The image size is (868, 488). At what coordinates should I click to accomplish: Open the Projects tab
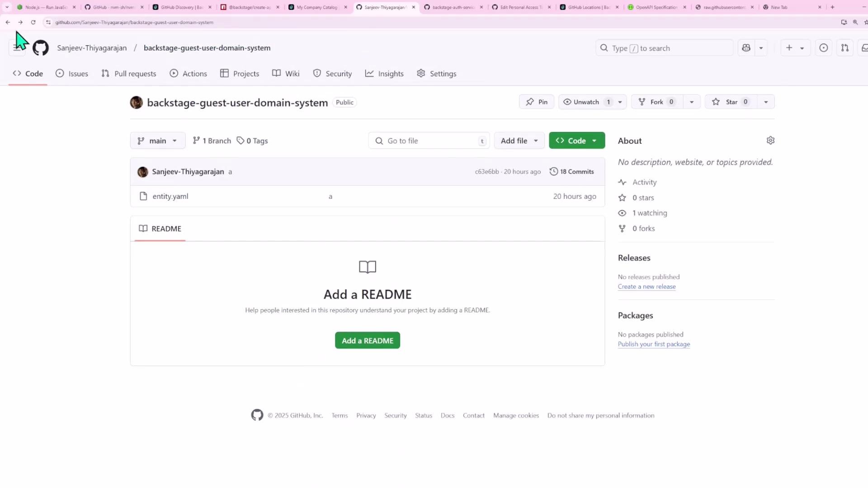click(x=240, y=74)
